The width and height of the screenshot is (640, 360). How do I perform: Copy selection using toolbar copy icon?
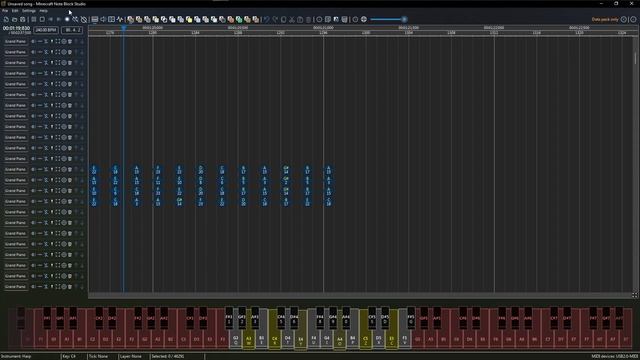tap(283, 19)
